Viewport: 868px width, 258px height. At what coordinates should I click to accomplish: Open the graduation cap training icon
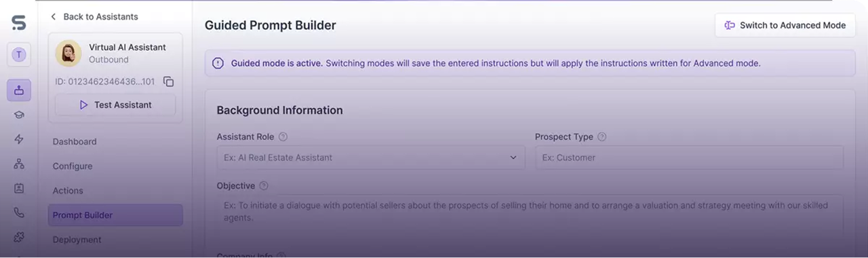coord(19,115)
